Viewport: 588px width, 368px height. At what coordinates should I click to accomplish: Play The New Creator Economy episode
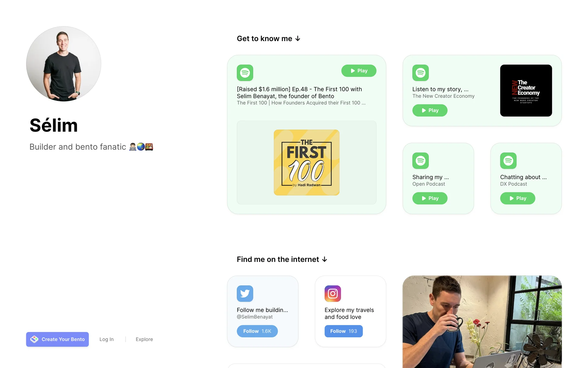[x=430, y=110]
